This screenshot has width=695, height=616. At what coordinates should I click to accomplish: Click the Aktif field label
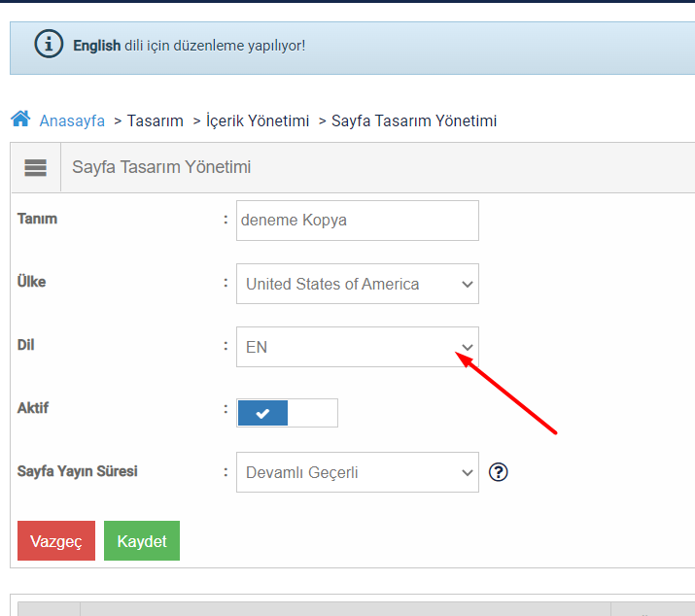tap(33, 408)
